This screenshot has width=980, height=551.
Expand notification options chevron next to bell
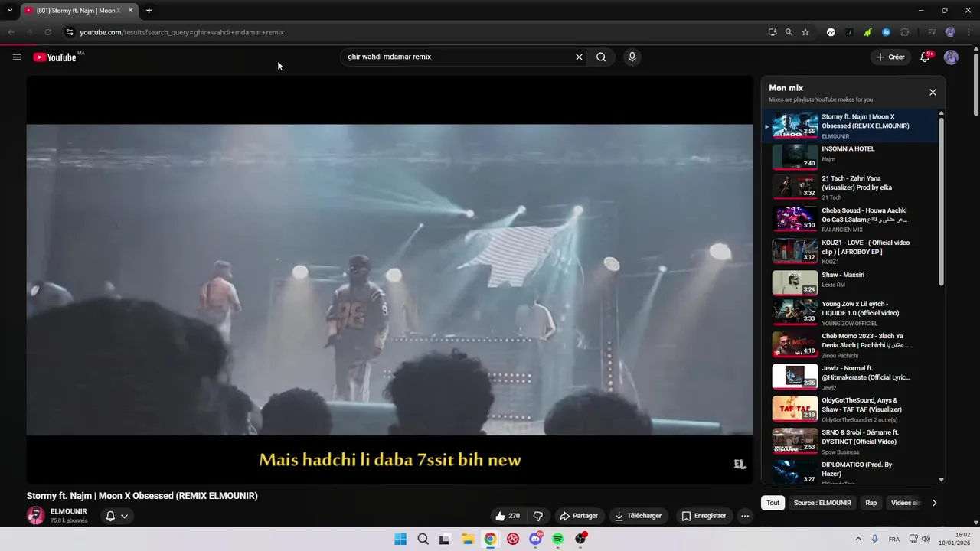pyautogui.click(x=124, y=516)
